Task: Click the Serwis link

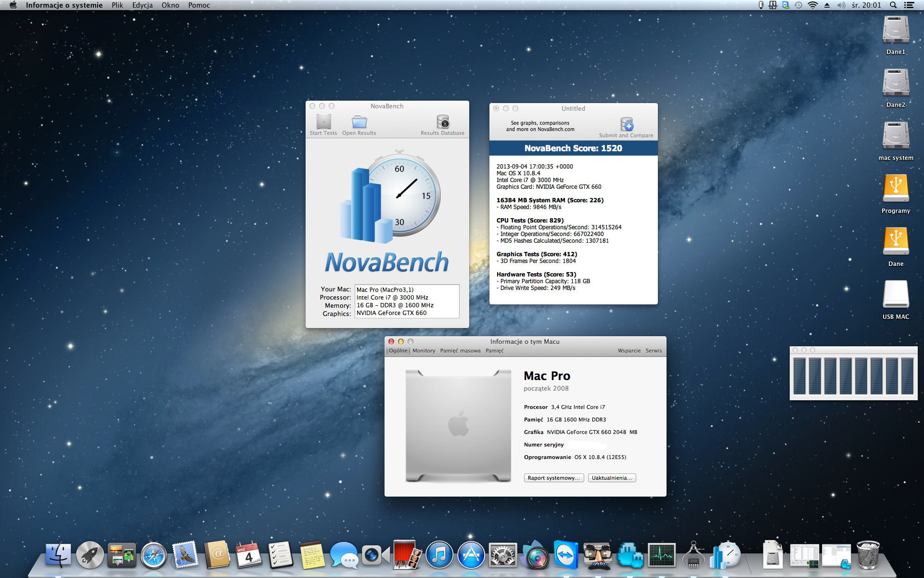Action: click(654, 351)
